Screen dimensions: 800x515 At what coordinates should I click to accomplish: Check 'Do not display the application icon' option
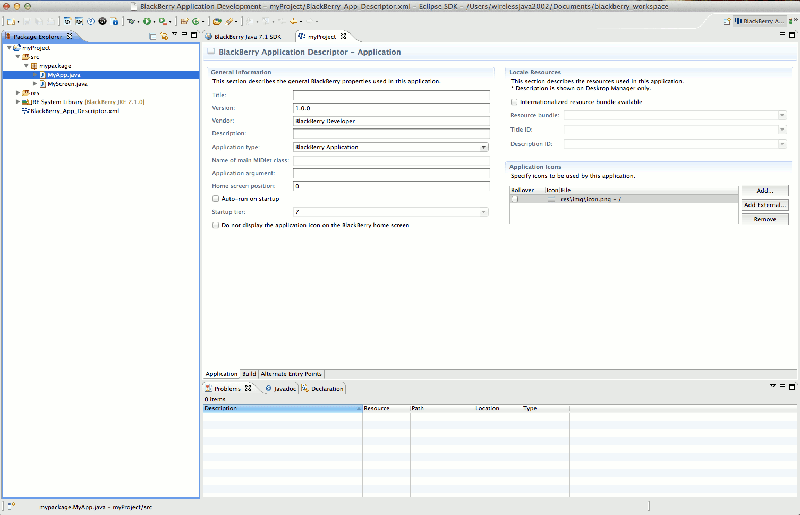click(x=215, y=225)
